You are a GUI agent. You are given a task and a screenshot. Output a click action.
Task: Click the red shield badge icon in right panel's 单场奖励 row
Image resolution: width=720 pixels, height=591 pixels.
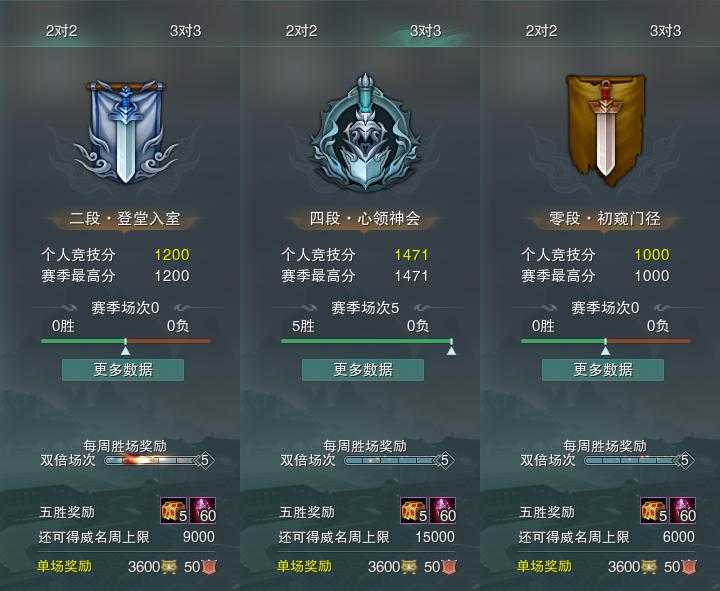[689, 567]
